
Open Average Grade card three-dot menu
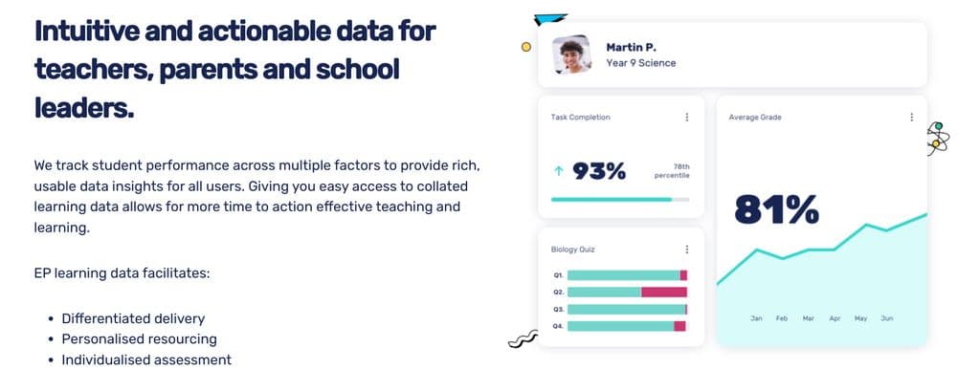point(911,117)
